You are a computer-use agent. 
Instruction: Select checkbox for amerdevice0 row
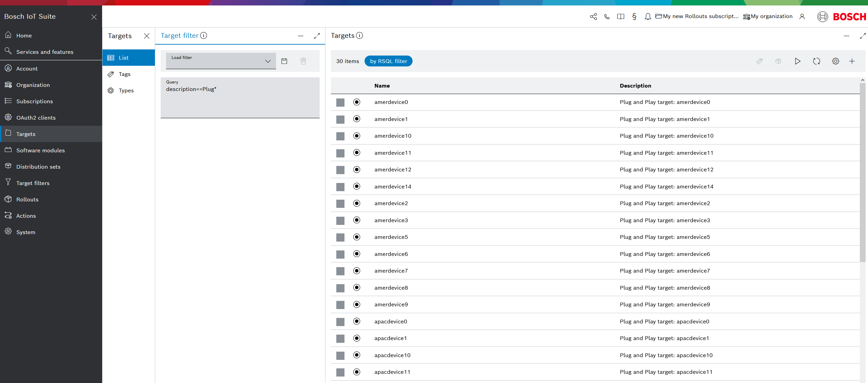(x=340, y=102)
